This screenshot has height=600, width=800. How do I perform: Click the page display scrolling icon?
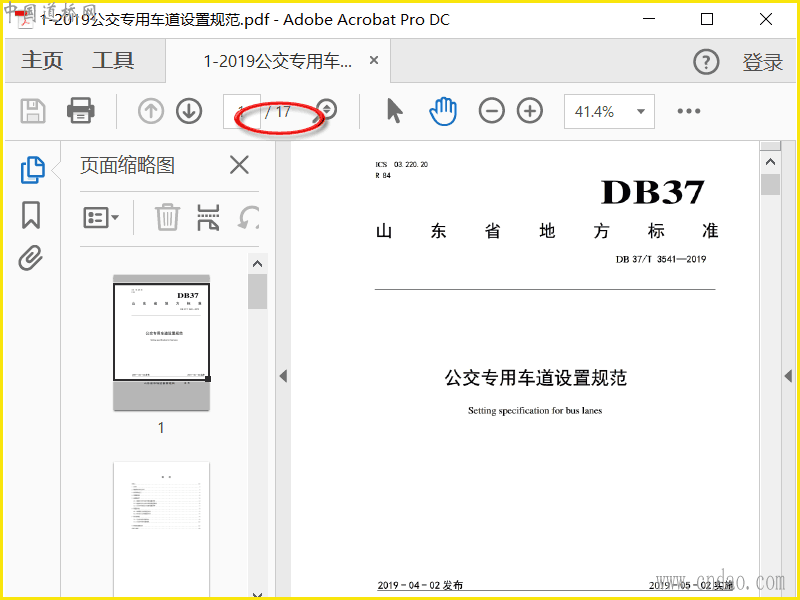pyautogui.click(x=327, y=109)
